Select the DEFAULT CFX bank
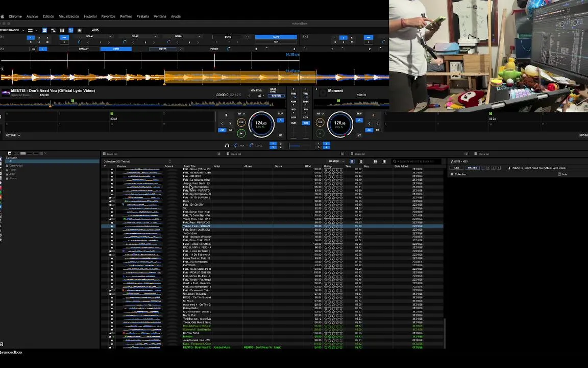 pyautogui.click(x=84, y=49)
